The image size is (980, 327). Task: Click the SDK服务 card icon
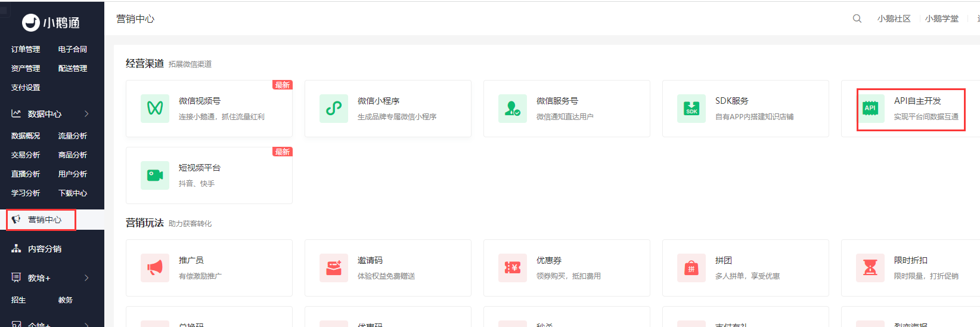pos(691,109)
